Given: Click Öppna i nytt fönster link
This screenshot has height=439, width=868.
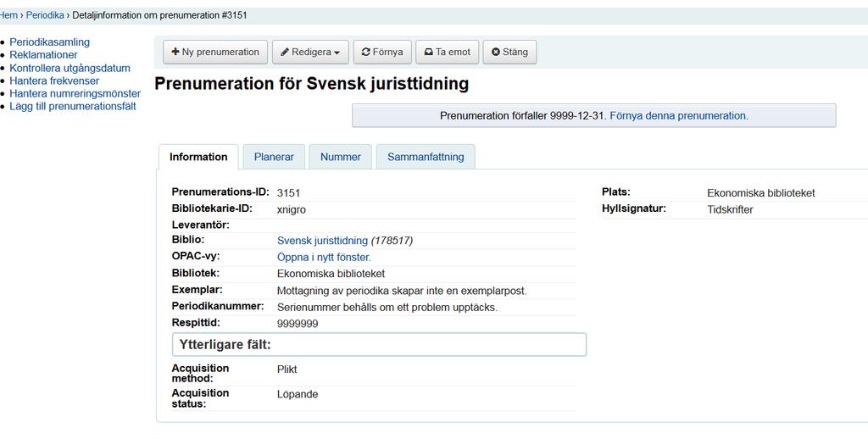Looking at the screenshot, I should coord(324,258).
